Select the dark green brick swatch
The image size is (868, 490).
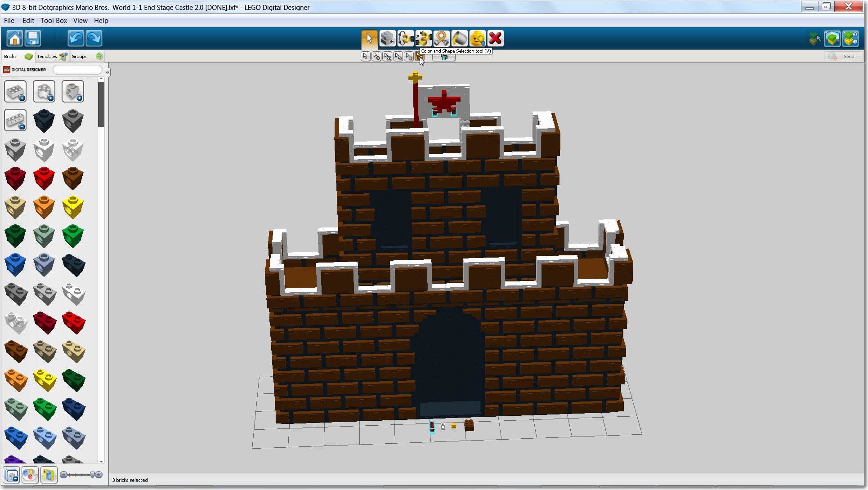15,236
